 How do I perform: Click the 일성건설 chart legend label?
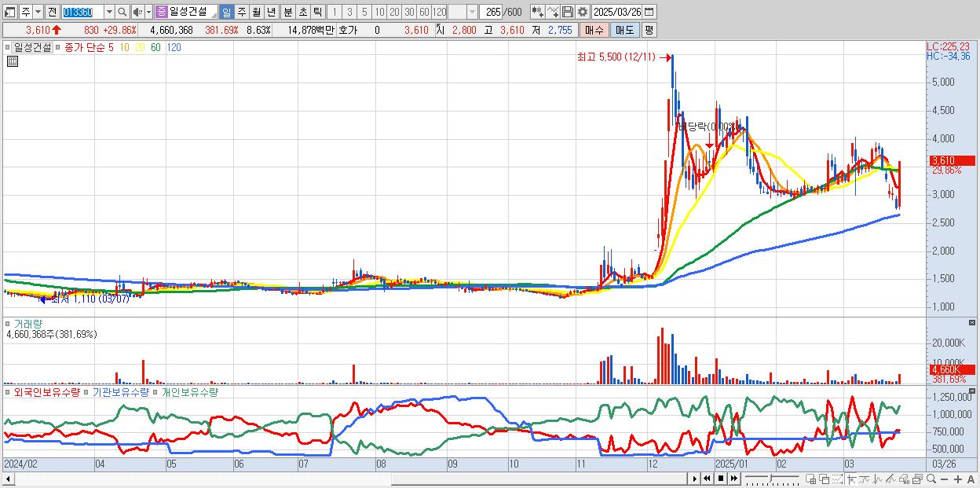pyautogui.click(x=32, y=47)
